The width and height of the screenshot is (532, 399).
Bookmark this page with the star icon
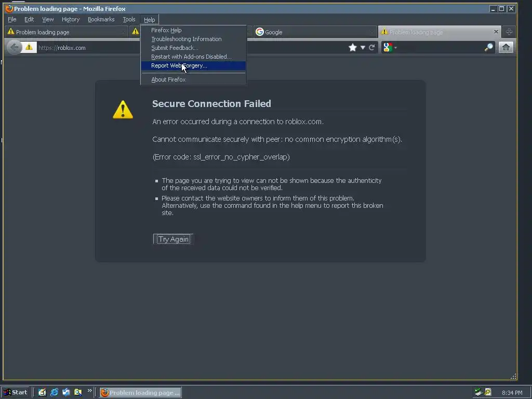353,47
